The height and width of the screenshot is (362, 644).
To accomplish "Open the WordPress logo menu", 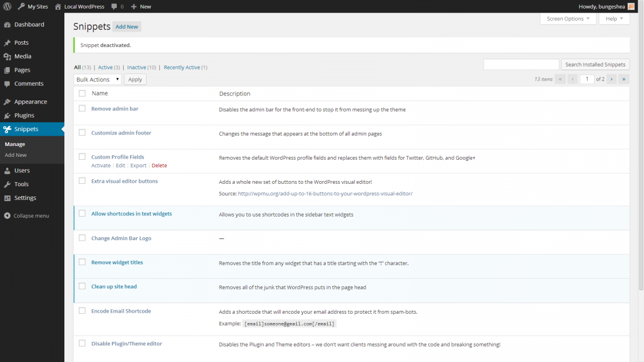I will point(6,6).
